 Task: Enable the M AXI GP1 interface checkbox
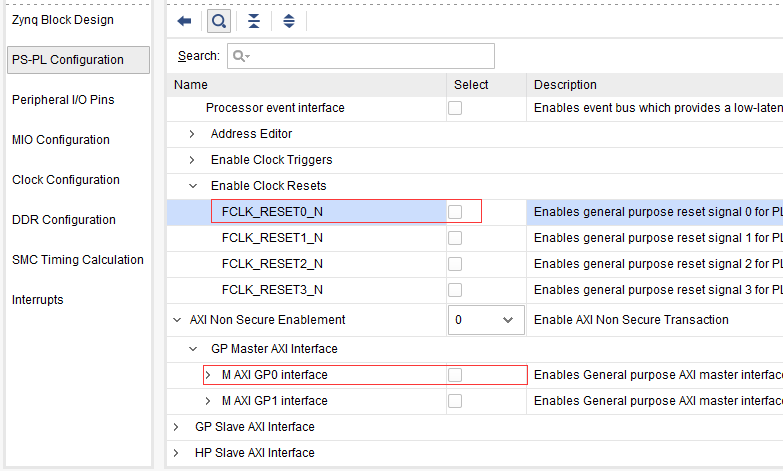pyautogui.click(x=455, y=401)
